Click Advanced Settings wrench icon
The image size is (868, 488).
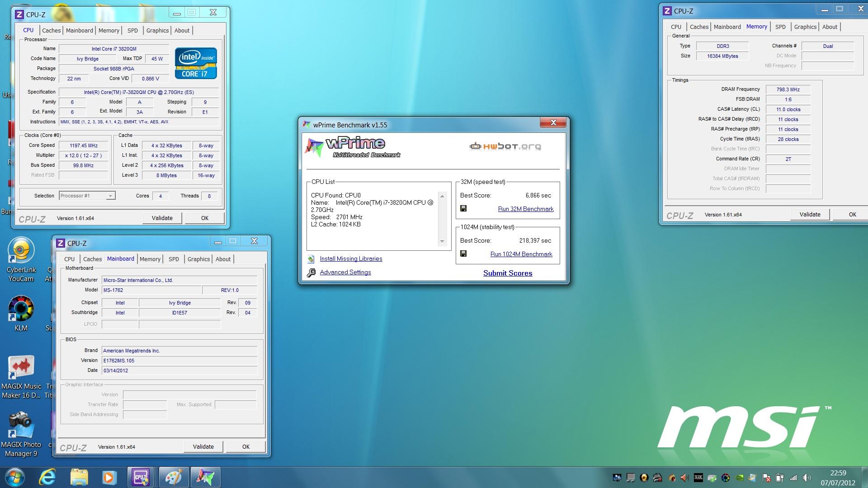[311, 272]
